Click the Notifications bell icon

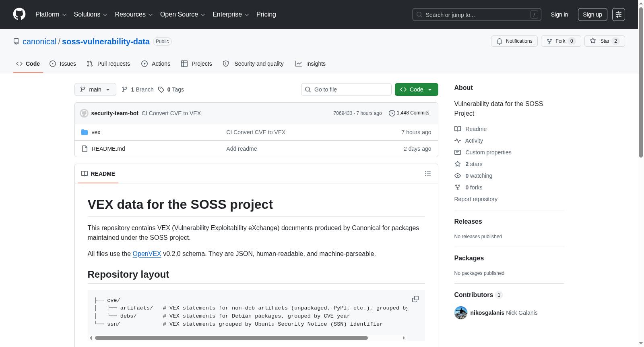pos(500,41)
